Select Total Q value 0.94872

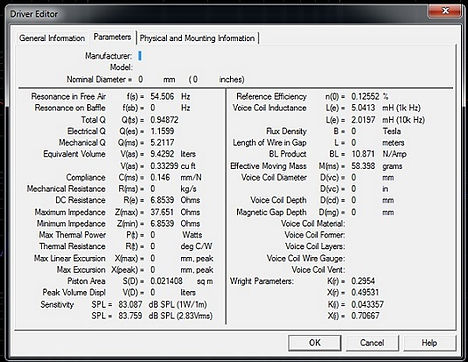coord(164,120)
